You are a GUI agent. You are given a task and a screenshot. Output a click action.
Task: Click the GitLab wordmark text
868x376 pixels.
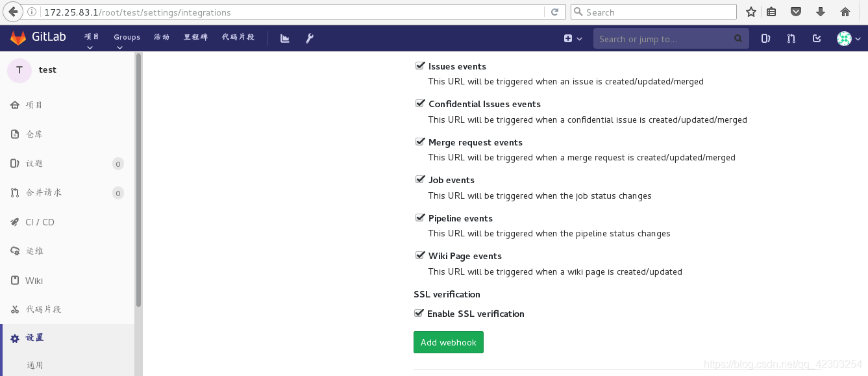point(49,38)
